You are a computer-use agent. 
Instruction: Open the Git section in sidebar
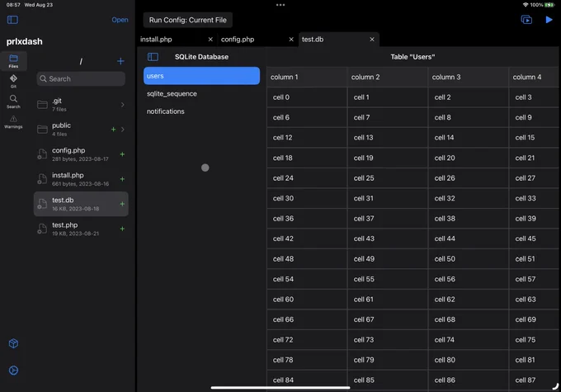13,81
